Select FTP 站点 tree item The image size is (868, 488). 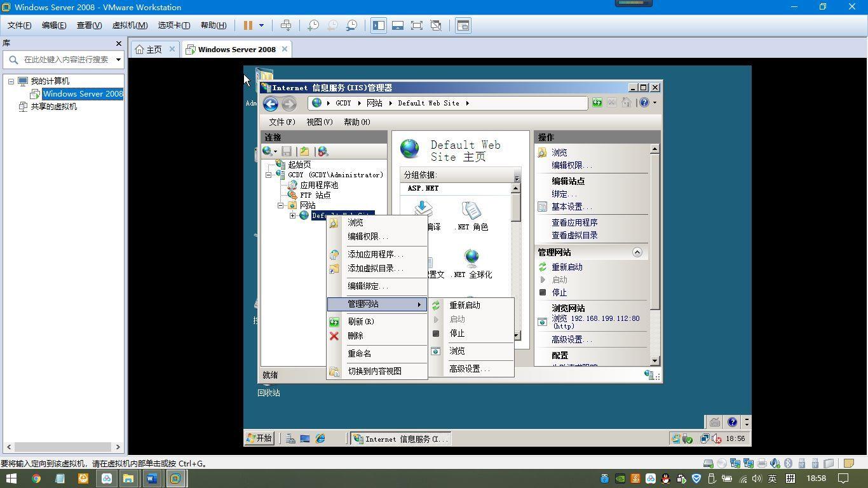315,195
